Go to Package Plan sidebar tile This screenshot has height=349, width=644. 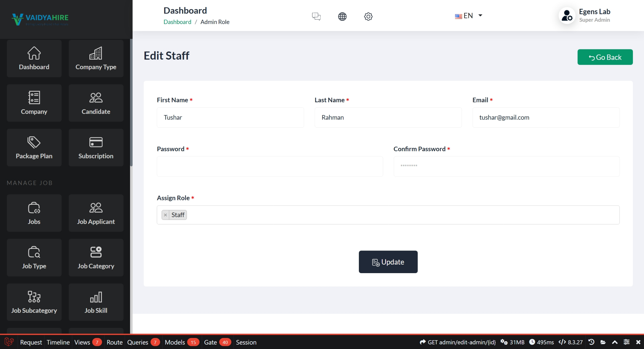[x=34, y=148]
